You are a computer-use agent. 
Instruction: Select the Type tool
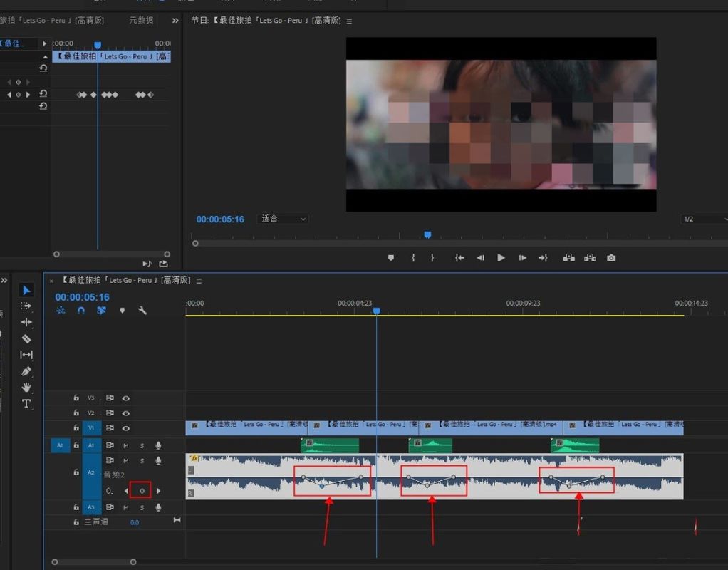[26, 404]
